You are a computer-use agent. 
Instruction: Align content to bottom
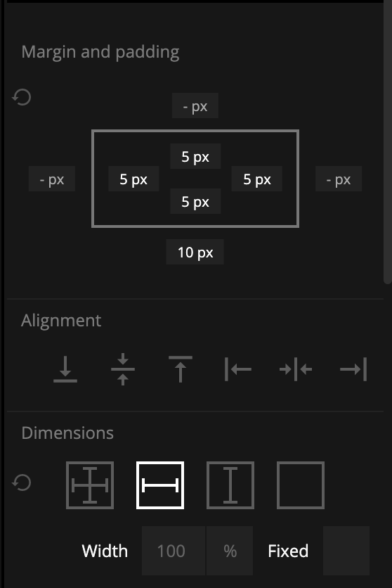(x=65, y=369)
